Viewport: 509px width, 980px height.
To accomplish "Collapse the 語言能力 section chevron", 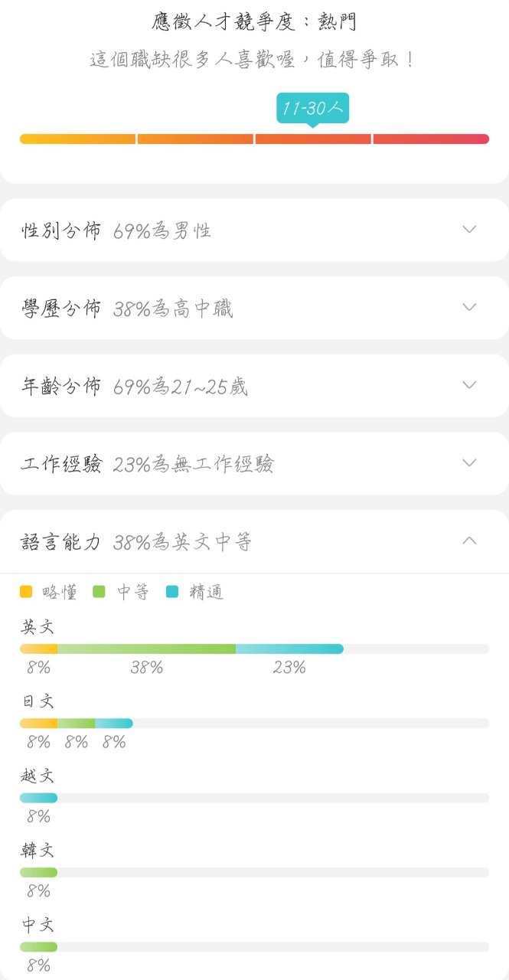I will (469, 541).
